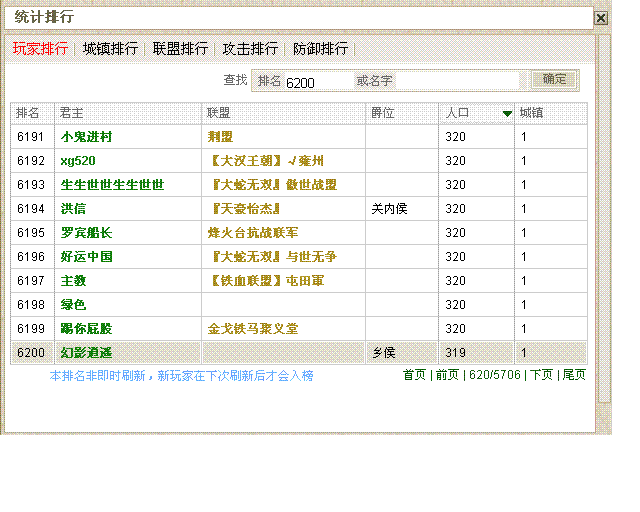The image size is (640, 512).
Task: Click the 排名 search input field
Action: pyautogui.click(x=318, y=82)
